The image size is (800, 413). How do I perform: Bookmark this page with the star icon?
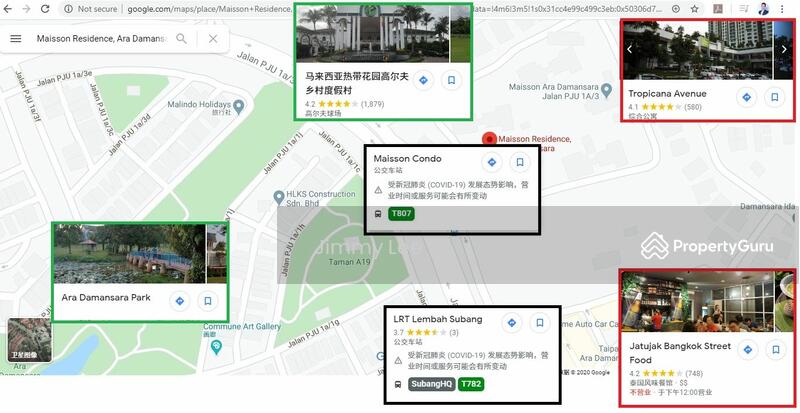pyautogui.click(x=694, y=9)
